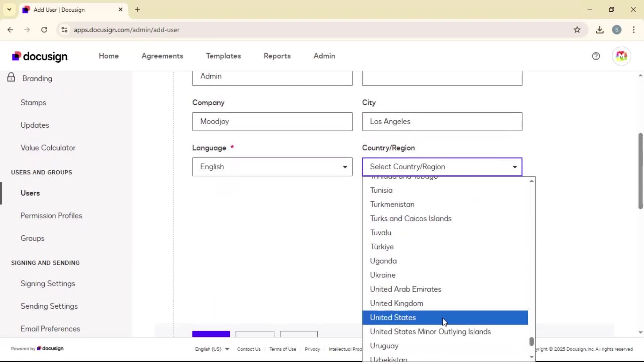Open Chrome three-dot menu
Image resolution: width=644 pixels, height=362 pixels.
pos(634,30)
